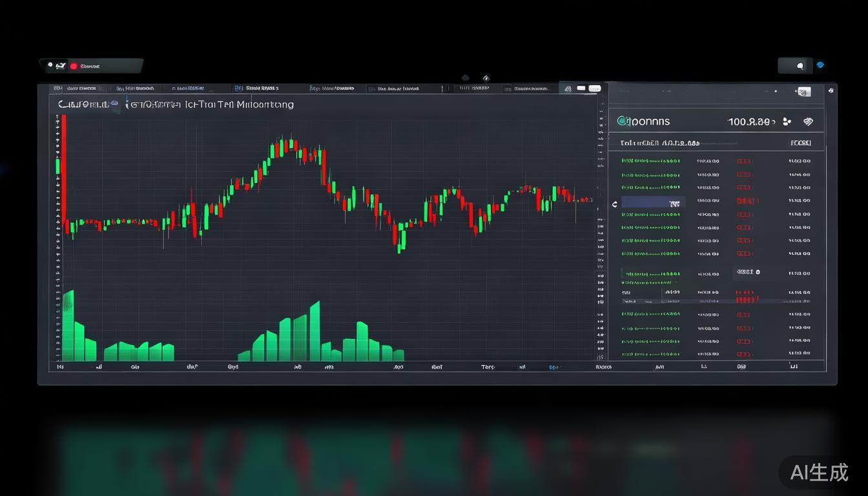Open the left-pointing collapse arrow on the side panel
This screenshot has height=496, width=868.
[614, 203]
